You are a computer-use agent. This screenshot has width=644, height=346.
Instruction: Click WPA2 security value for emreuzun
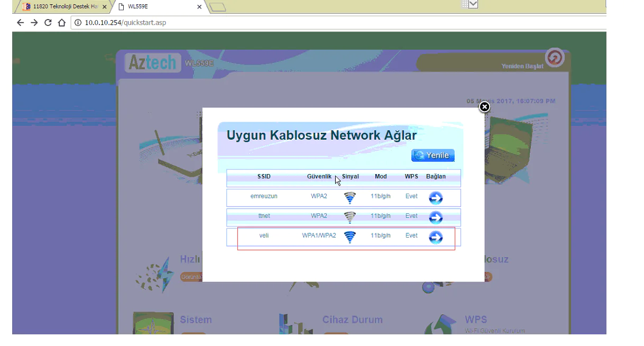319,196
